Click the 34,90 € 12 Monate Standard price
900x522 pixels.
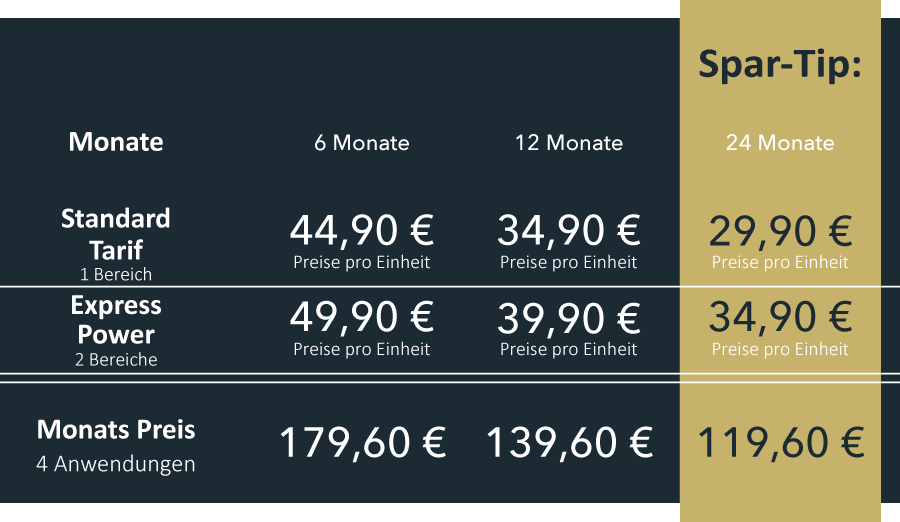click(568, 231)
